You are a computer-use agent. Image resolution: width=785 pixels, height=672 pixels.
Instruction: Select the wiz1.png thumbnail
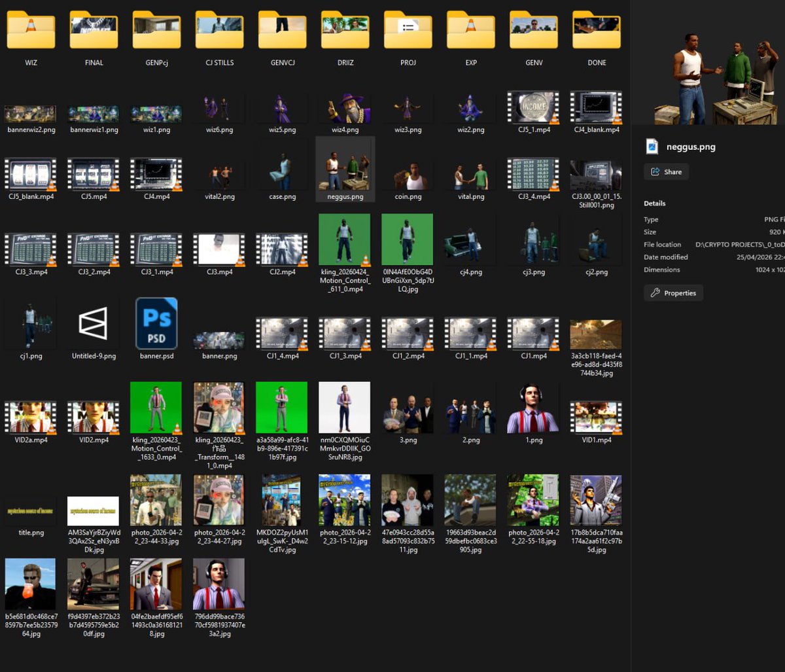(156, 114)
